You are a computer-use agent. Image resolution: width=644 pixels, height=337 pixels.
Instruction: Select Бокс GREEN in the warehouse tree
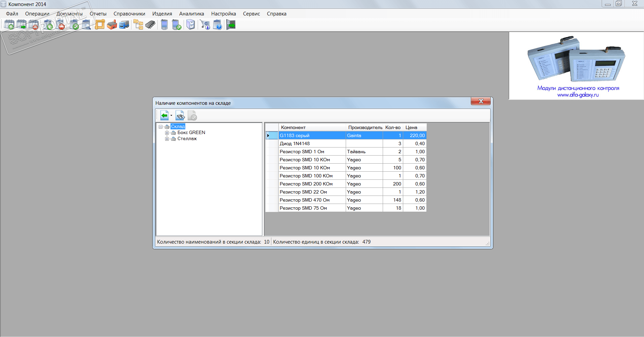(191, 132)
